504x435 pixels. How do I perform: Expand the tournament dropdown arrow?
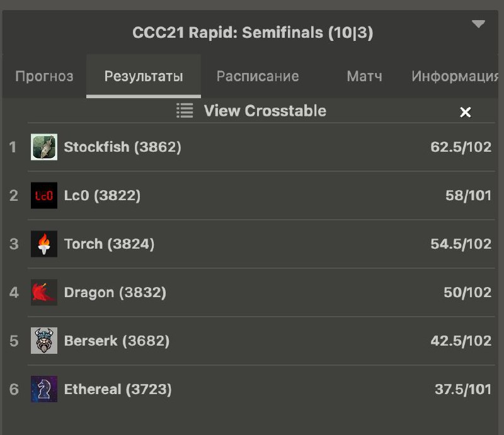pos(478,24)
